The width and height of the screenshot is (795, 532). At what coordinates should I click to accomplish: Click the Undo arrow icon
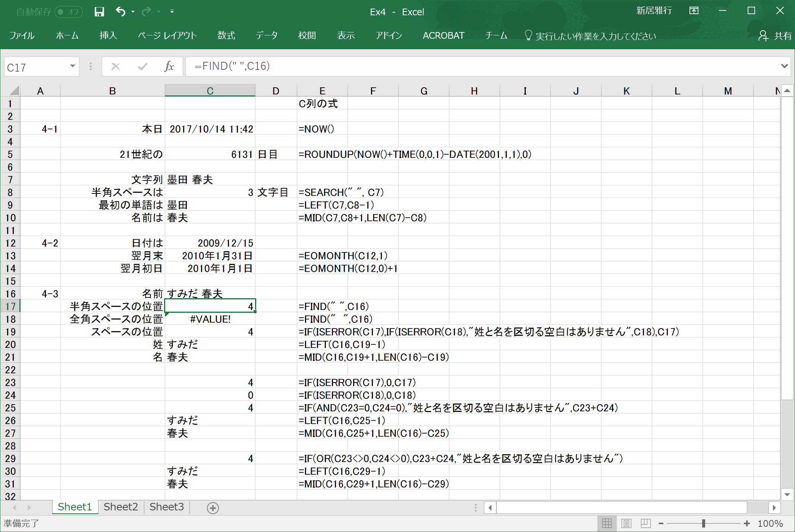point(120,12)
